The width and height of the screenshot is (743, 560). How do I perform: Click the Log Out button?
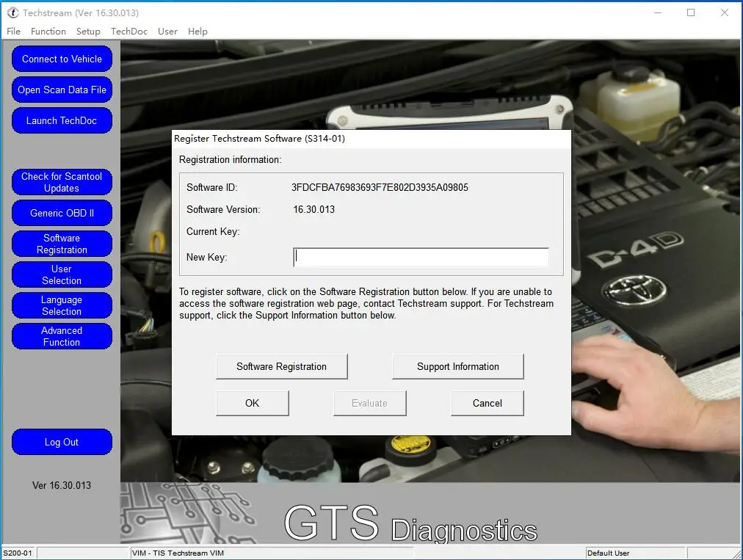62,442
